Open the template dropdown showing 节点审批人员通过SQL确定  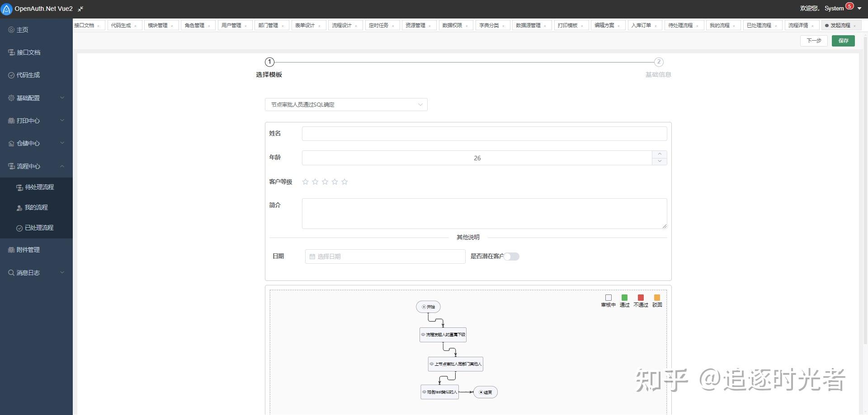pyautogui.click(x=346, y=104)
